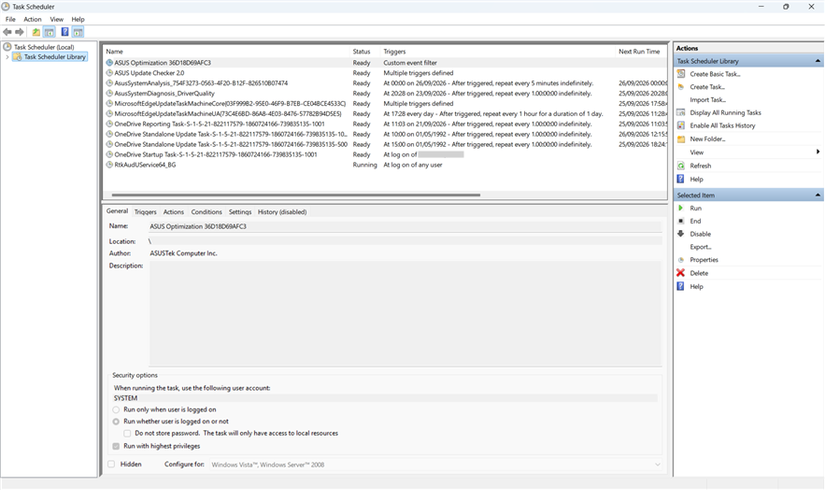Screen dimensions: 825x490
Task: Click the Help icon under Task Scheduler Library actions
Action: coord(681,179)
